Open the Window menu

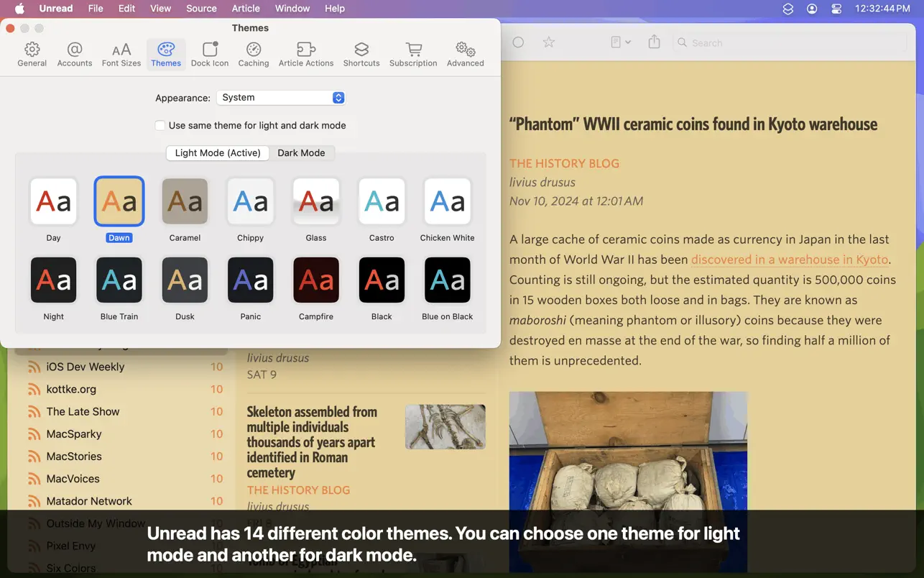[x=292, y=9]
